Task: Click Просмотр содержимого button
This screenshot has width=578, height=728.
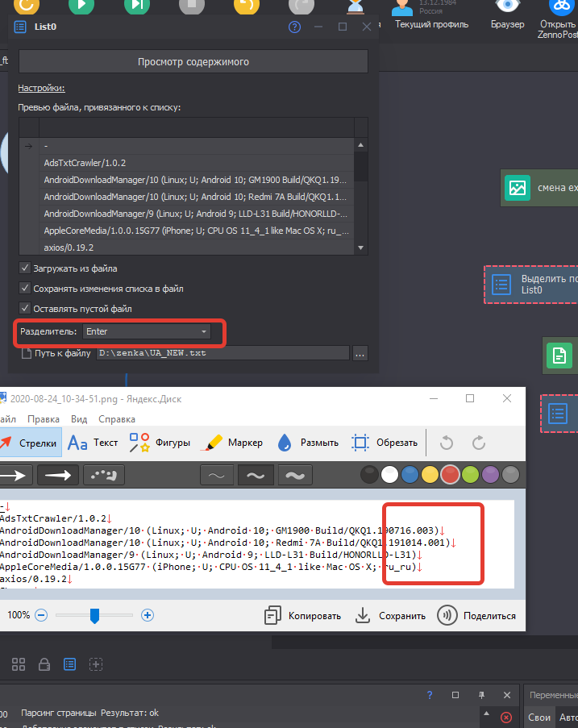Action: click(193, 62)
